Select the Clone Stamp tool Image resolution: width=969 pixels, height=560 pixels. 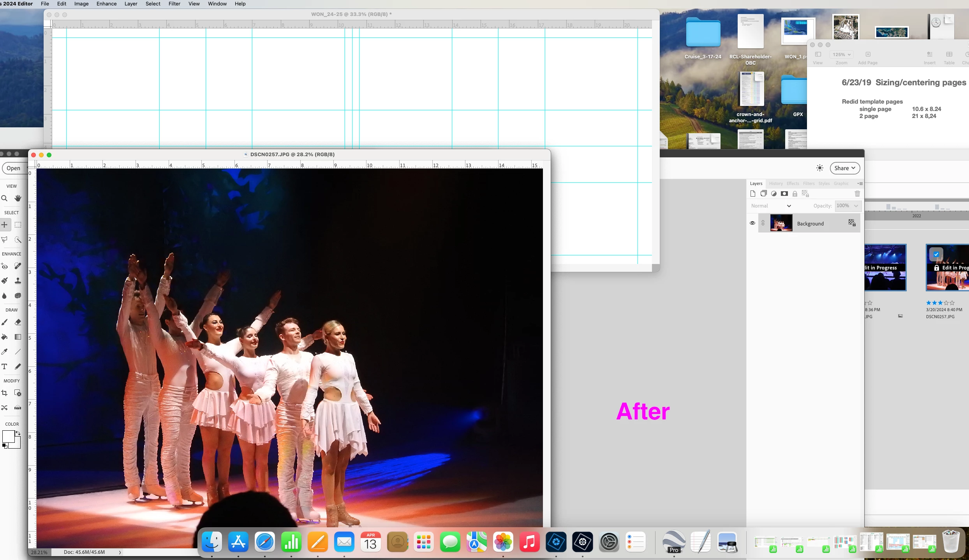point(18,281)
